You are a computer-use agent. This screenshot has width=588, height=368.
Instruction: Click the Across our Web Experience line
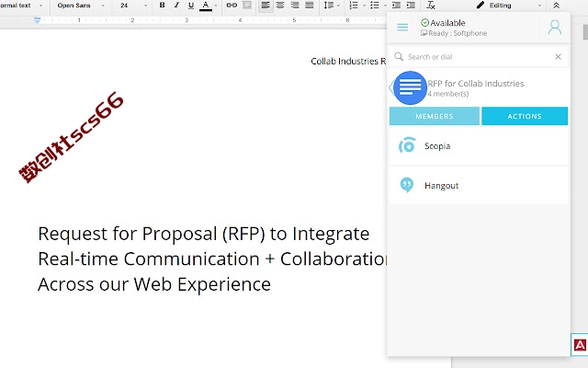coord(154,284)
